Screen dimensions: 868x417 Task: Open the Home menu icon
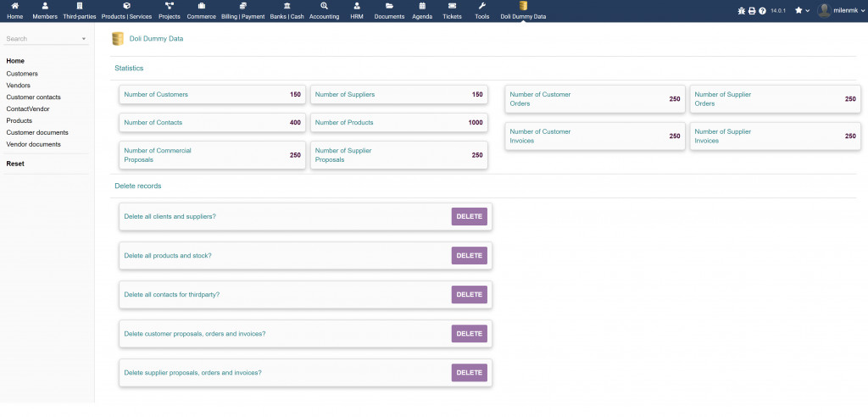[x=14, y=7]
